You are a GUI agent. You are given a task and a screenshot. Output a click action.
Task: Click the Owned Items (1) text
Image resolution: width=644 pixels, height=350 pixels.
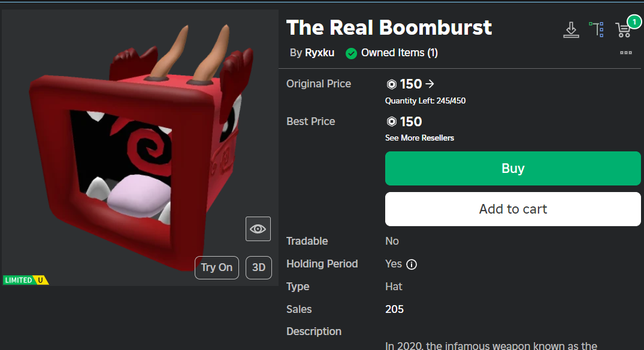(399, 53)
